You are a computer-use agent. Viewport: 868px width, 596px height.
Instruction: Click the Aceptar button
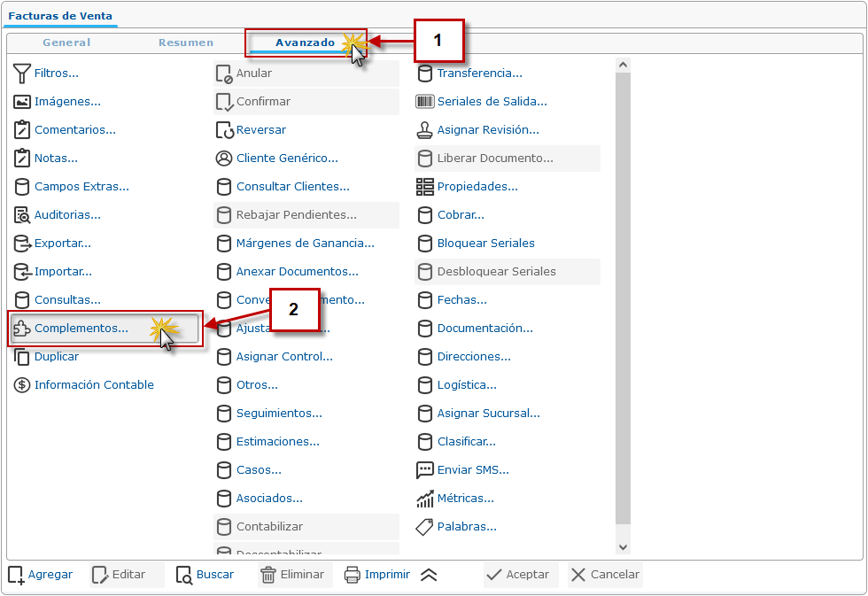coord(521,575)
